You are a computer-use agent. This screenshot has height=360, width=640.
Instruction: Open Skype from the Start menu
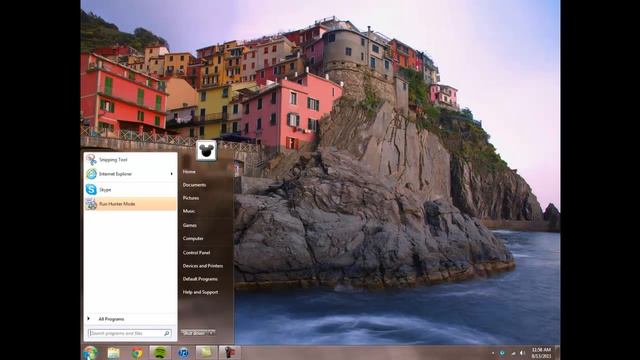131,189
